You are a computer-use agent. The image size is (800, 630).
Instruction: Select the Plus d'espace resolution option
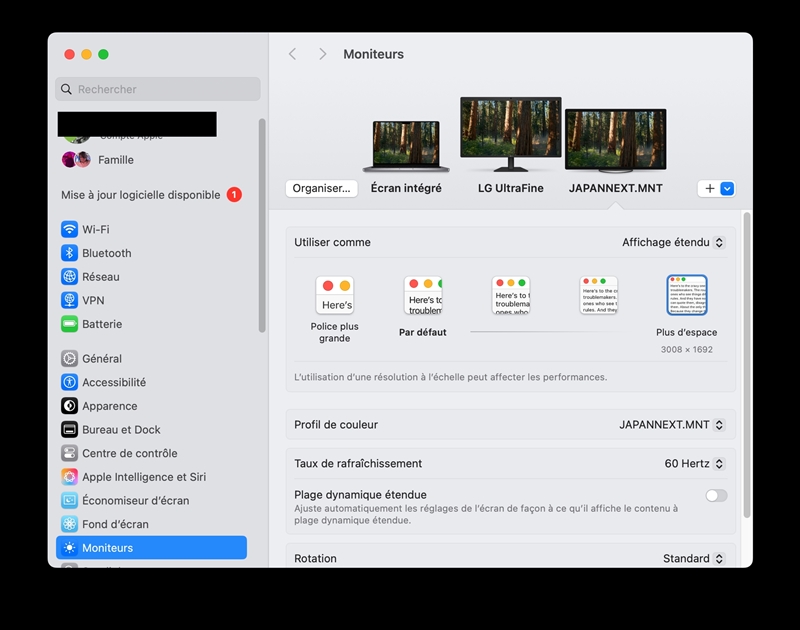click(x=686, y=296)
